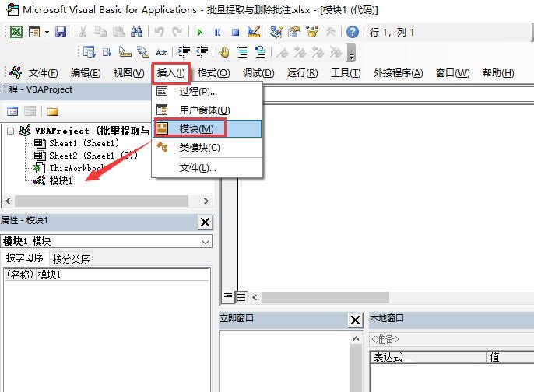Close the 属性 - 模块1 properties panel

[x=205, y=222]
